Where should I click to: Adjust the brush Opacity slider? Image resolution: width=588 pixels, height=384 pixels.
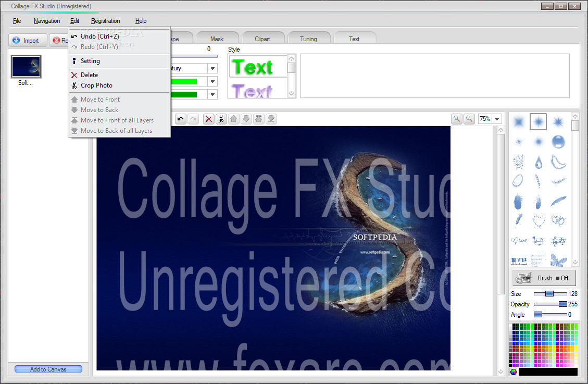click(x=550, y=304)
